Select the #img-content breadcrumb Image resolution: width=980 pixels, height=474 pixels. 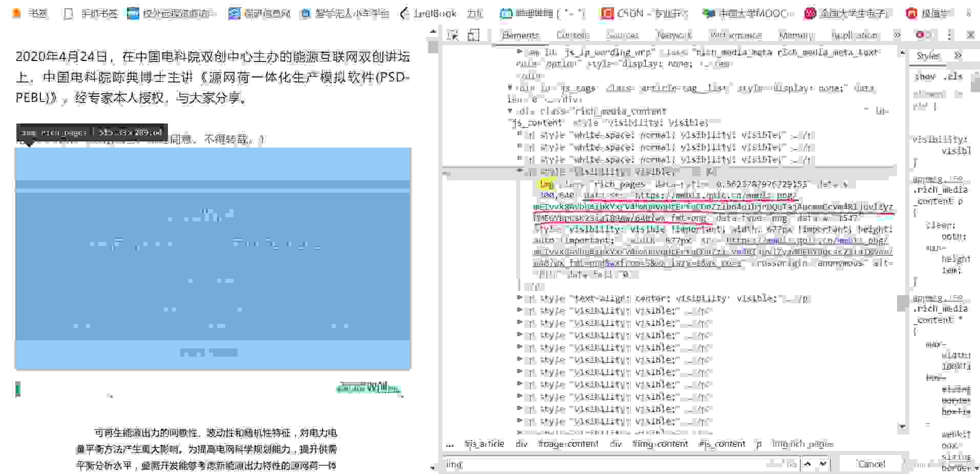(660, 444)
